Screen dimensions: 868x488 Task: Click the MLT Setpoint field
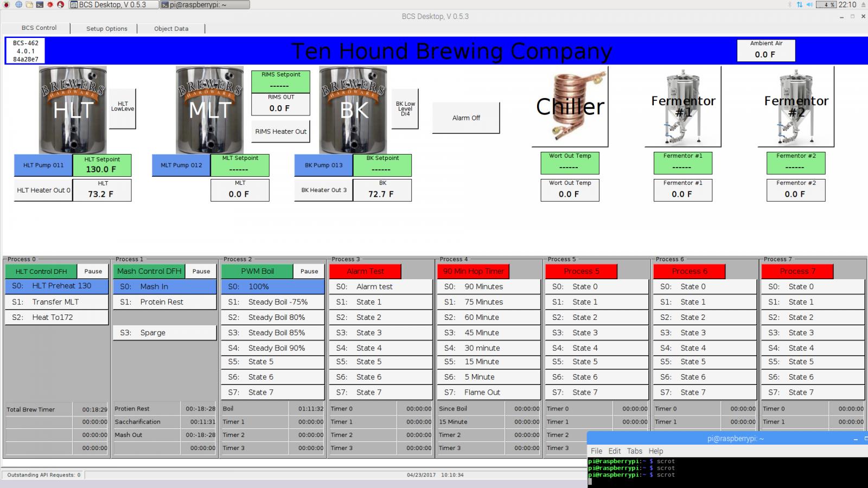(240, 165)
